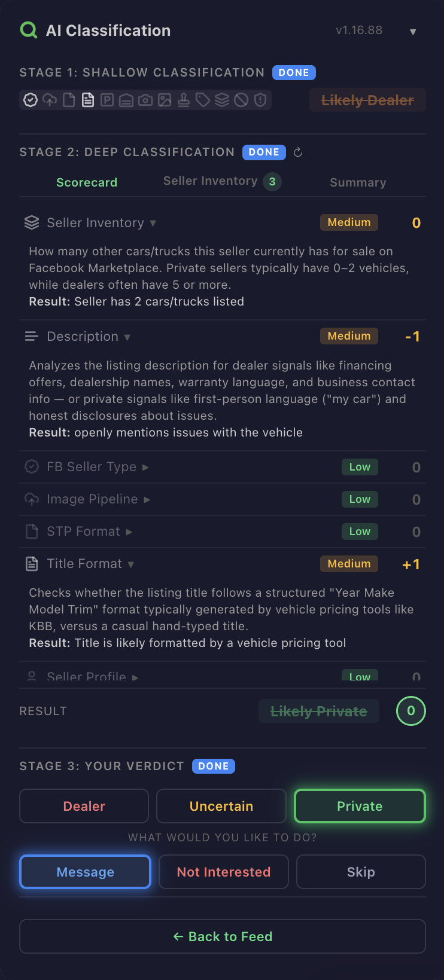
Task: Click the stamp icon in Stage 1 row
Action: 184,100
